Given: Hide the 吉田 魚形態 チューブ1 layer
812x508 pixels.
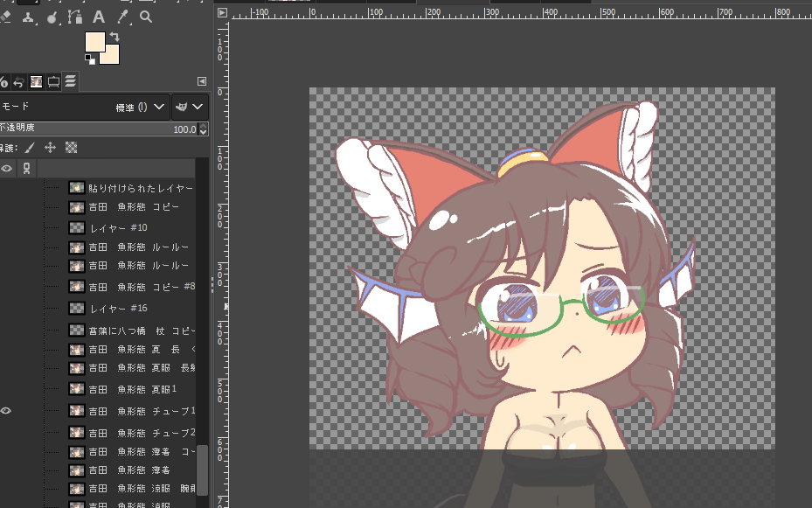Looking at the screenshot, I should click(x=6, y=410).
